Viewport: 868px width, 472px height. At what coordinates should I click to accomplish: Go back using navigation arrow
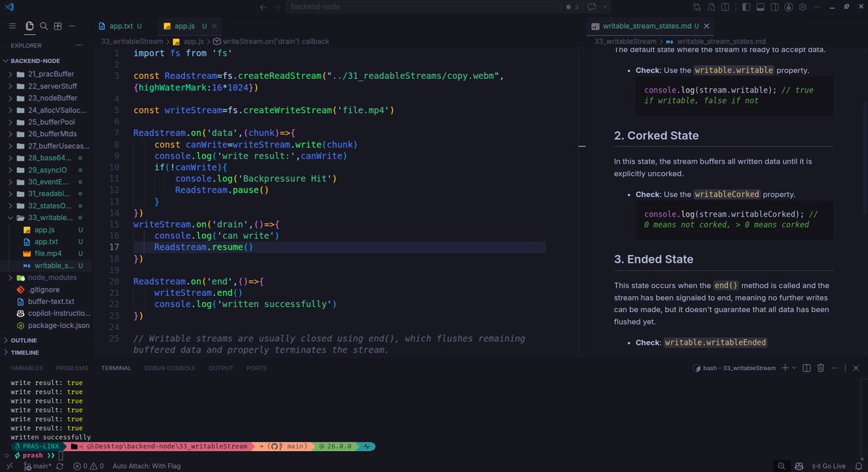[263, 7]
